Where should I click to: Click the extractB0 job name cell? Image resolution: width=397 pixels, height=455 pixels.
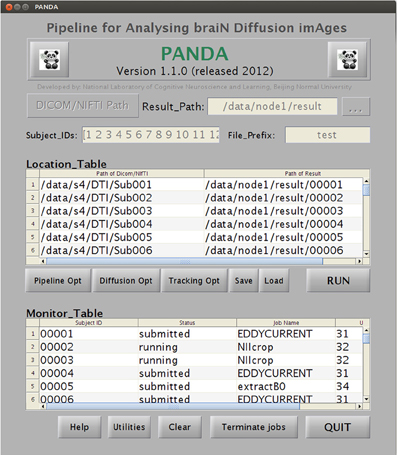[286, 386]
